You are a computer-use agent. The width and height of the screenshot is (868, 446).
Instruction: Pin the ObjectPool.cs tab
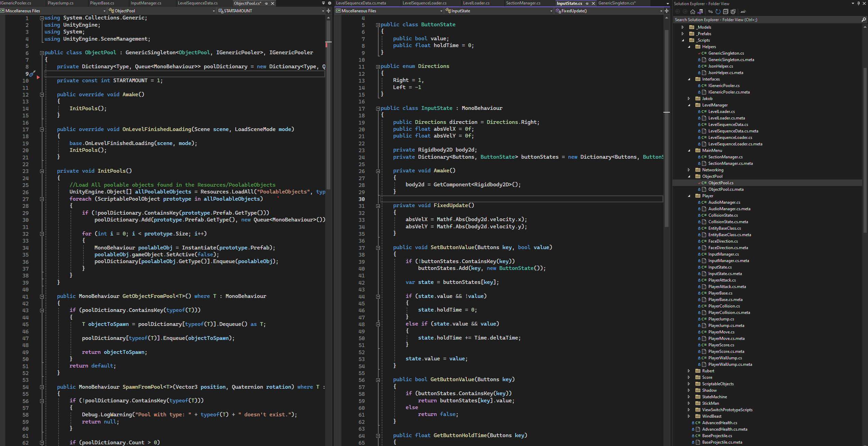pos(266,3)
